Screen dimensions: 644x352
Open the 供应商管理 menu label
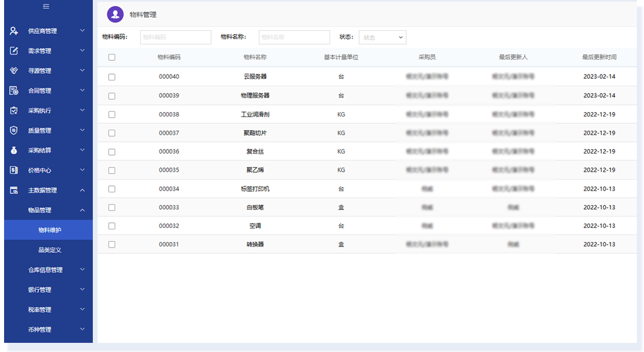[42, 31]
